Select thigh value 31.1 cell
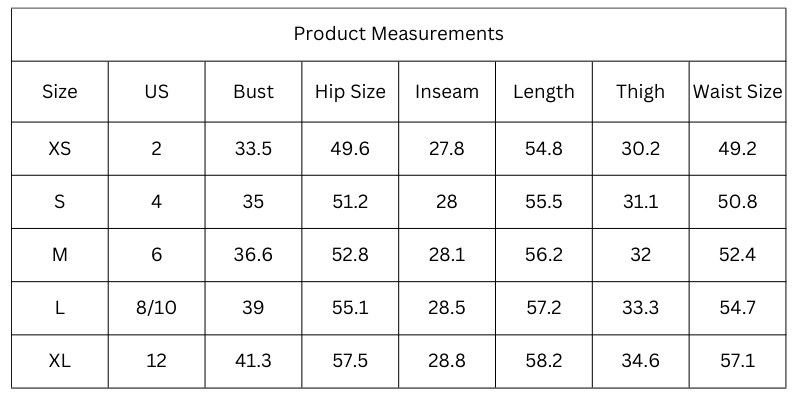 [640, 202]
